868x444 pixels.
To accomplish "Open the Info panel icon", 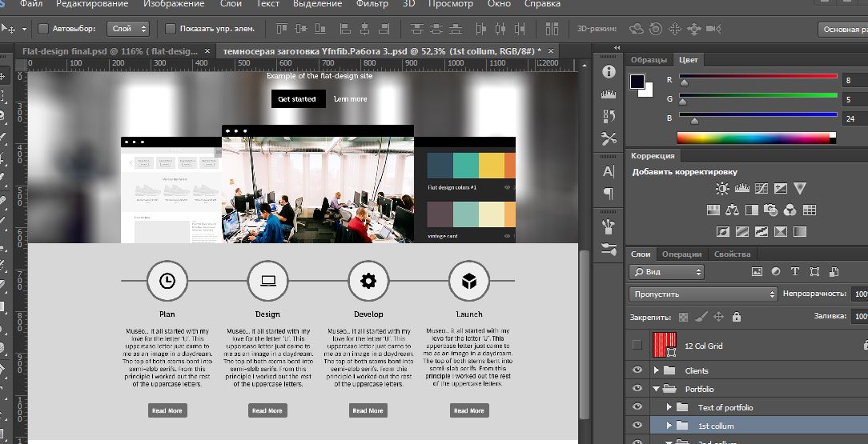I will click(x=609, y=72).
